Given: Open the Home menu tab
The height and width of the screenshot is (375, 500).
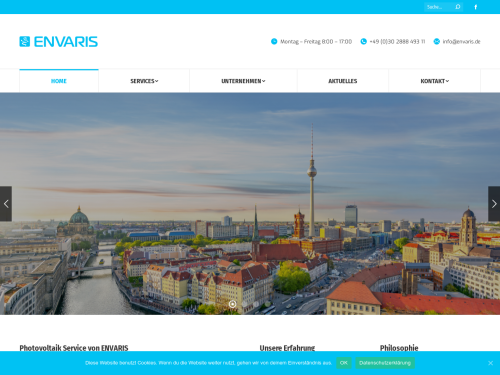Looking at the screenshot, I should pyautogui.click(x=59, y=81).
